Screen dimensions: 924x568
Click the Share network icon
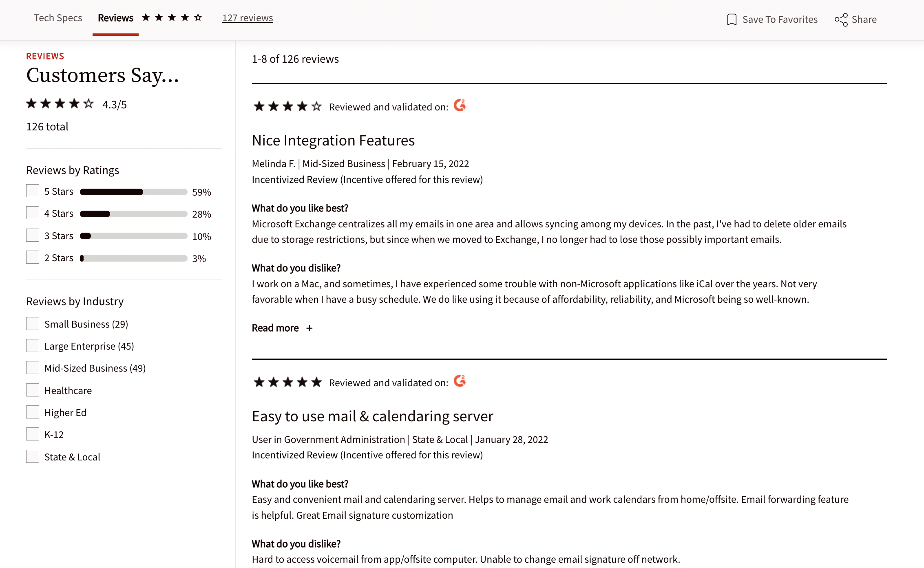point(841,20)
